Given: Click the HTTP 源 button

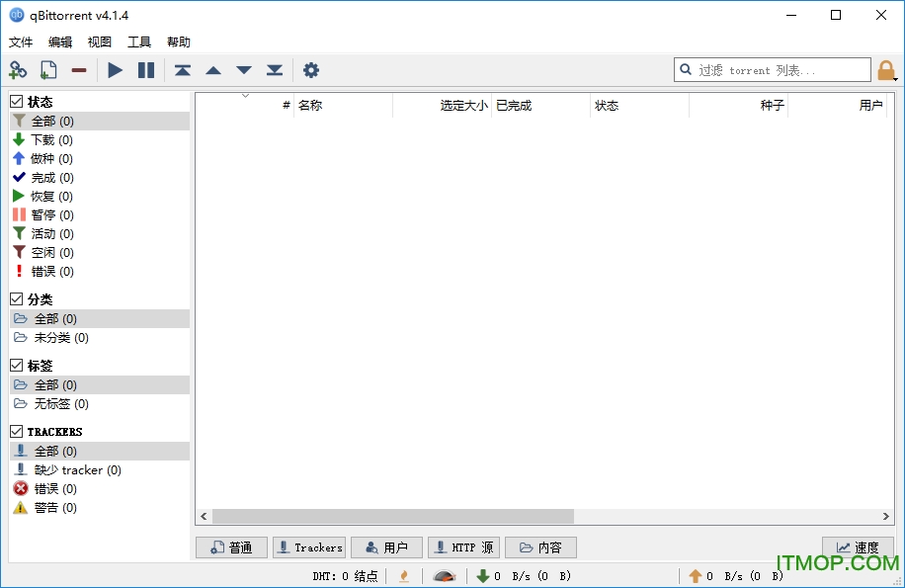Looking at the screenshot, I should point(462,546).
